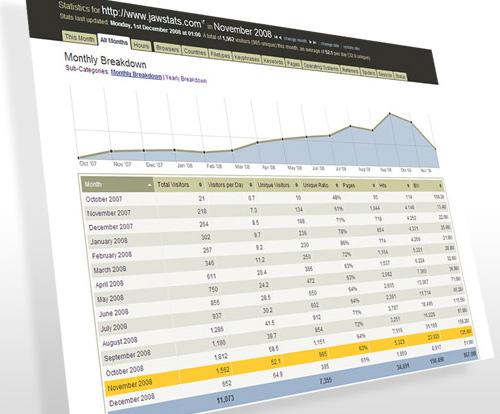Image resolution: width=500 pixels, height=414 pixels.
Task: Open the Spiders tab
Action: (x=368, y=72)
